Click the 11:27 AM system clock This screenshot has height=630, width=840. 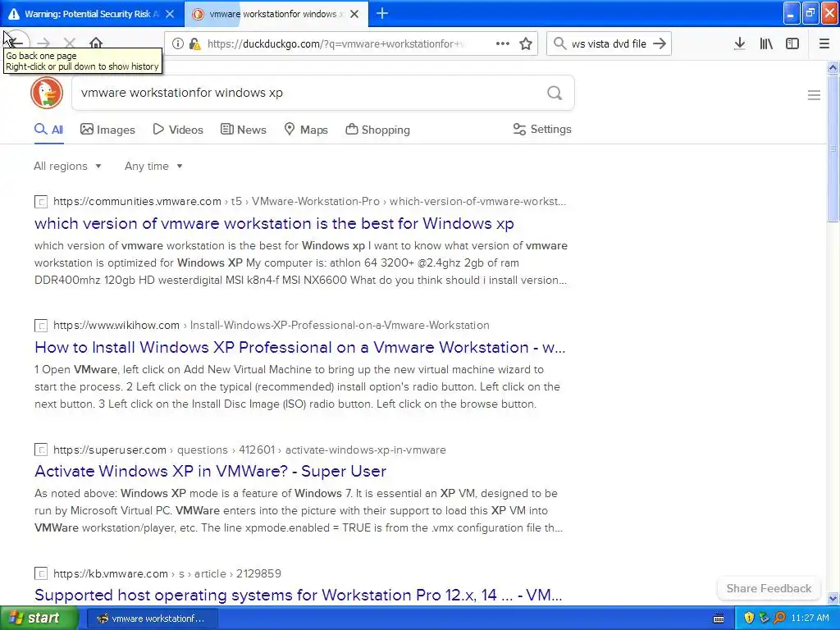pyautogui.click(x=810, y=619)
